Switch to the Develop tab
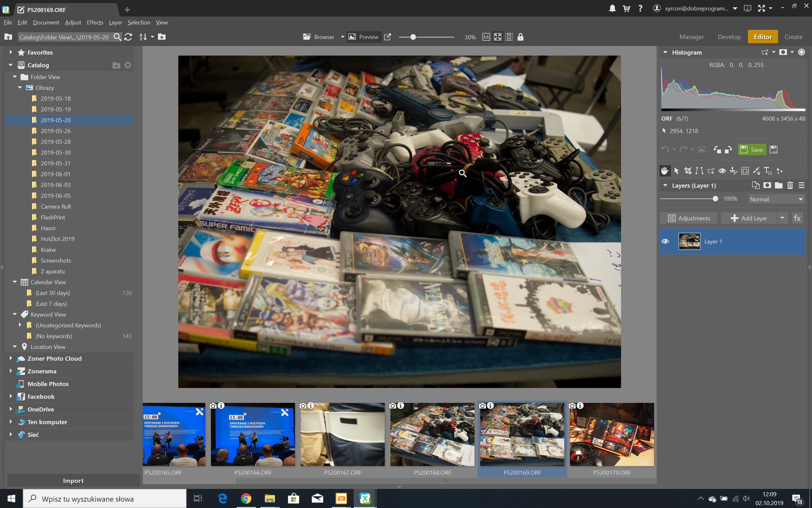The image size is (812, 508). (x=729, y=37)
